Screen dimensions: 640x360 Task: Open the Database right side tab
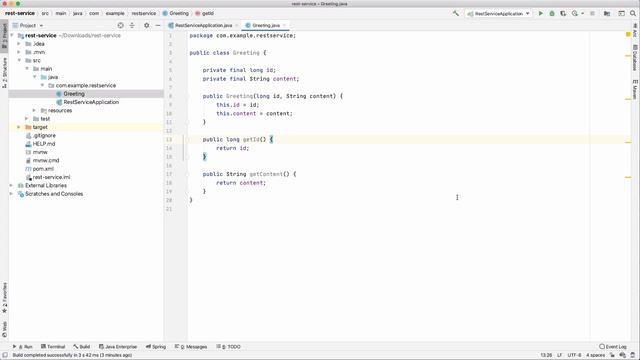[635, 58]
